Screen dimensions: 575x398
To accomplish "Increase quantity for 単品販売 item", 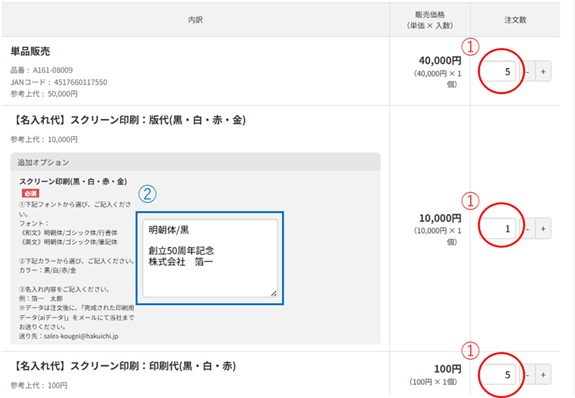I will 543,72.
